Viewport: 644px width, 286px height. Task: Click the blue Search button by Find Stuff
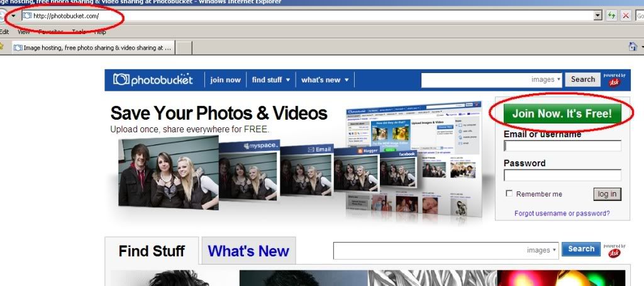[x=581, y=249]
